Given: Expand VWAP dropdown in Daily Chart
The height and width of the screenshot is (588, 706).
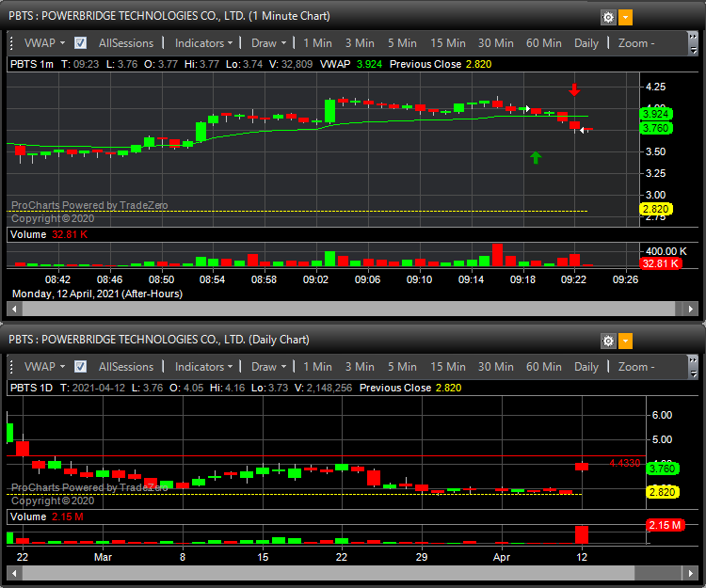Looking at the screenshot, I should coord(44,367).
